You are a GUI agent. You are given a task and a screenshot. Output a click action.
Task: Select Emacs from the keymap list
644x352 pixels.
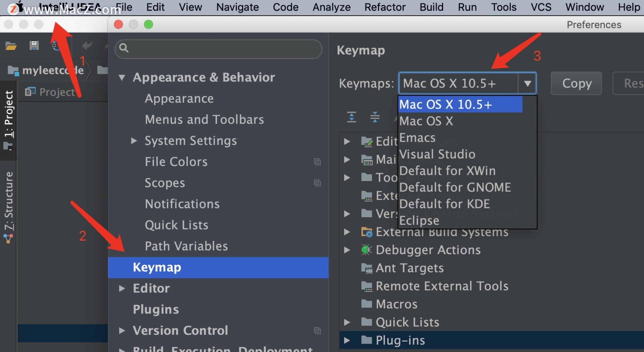pos(417,137)
